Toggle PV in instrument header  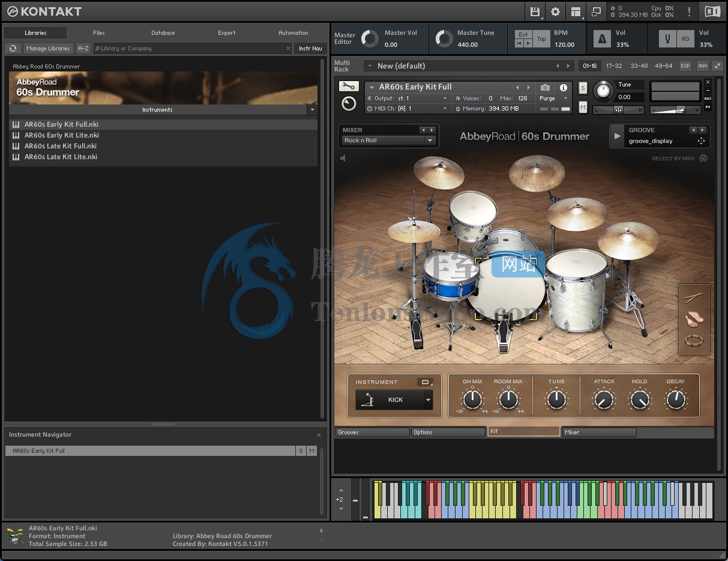(708, 107)
